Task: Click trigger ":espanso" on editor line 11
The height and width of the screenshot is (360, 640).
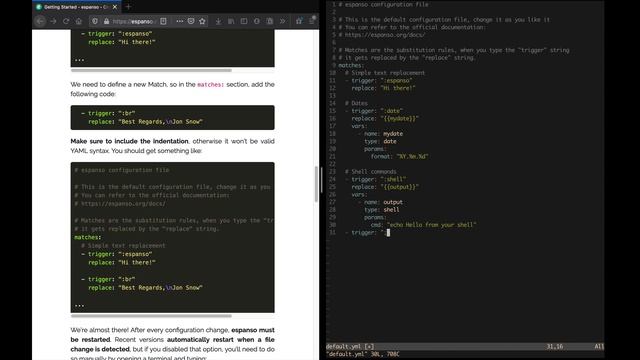Action: coord(379,80)
